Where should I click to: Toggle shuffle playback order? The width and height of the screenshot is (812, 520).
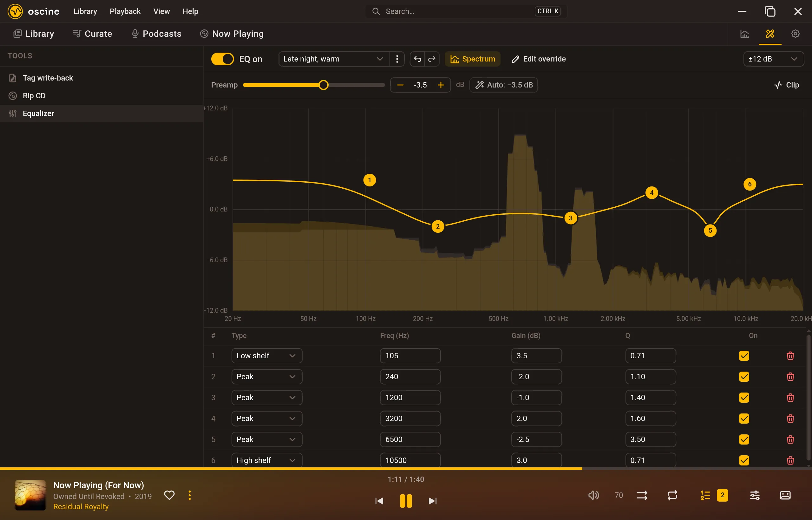[642, 495]
